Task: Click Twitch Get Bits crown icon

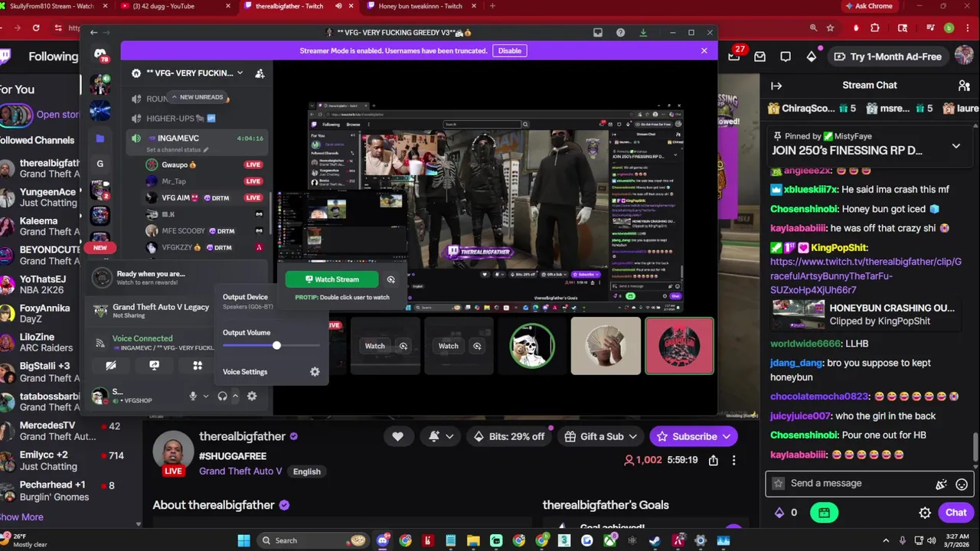Action: 812,57
